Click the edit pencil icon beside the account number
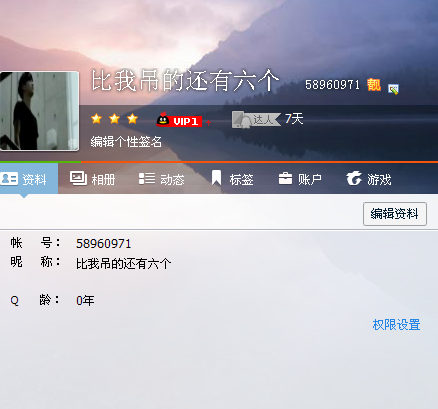This screenshot has width=438, height=409. coord(393,89)
